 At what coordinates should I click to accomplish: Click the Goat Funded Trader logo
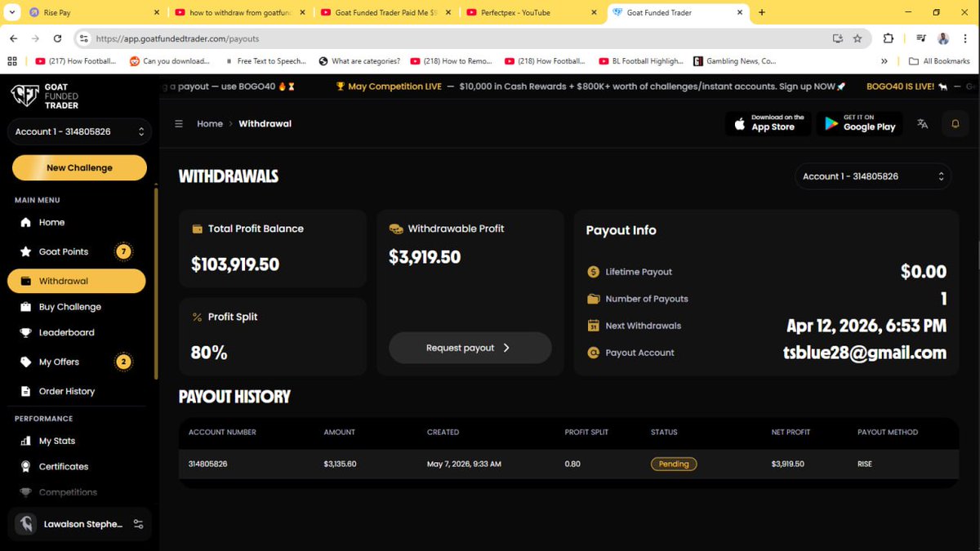[x=45, y=96]
